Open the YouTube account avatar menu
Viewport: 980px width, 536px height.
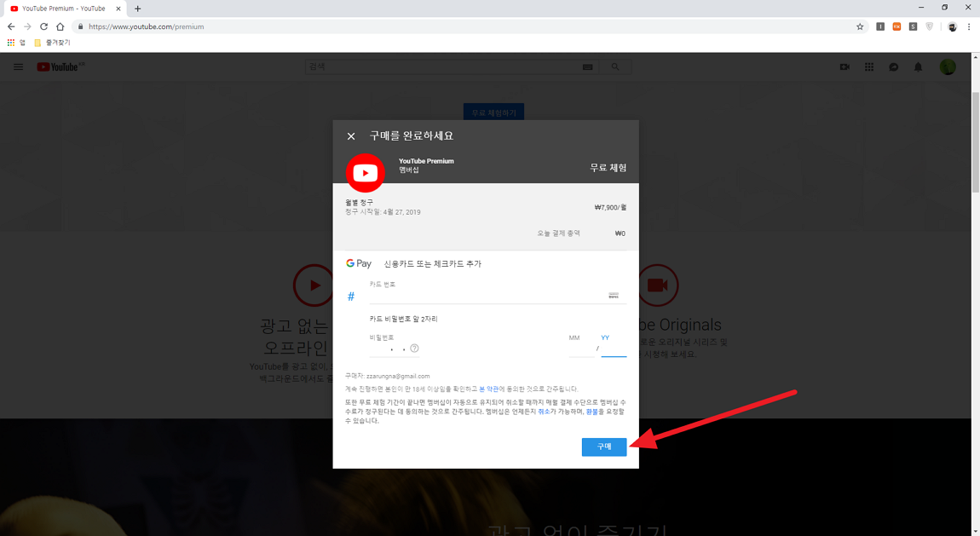pos(948,66)
